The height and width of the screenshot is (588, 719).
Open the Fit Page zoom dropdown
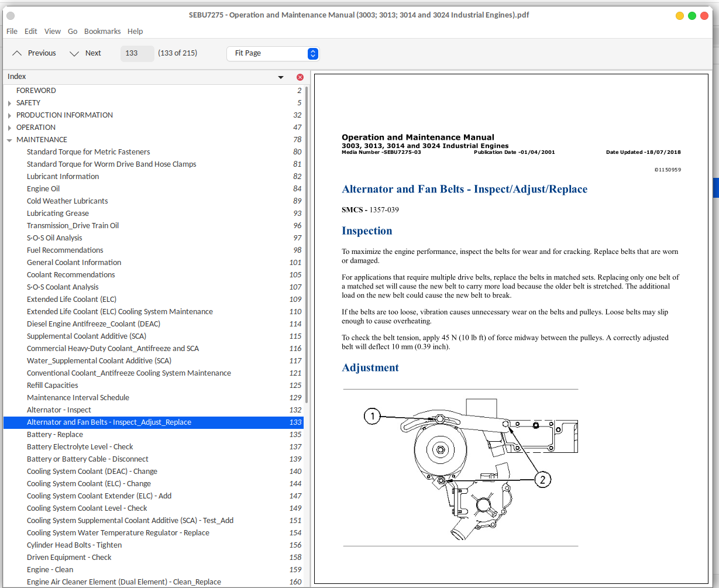pos(272,53)
